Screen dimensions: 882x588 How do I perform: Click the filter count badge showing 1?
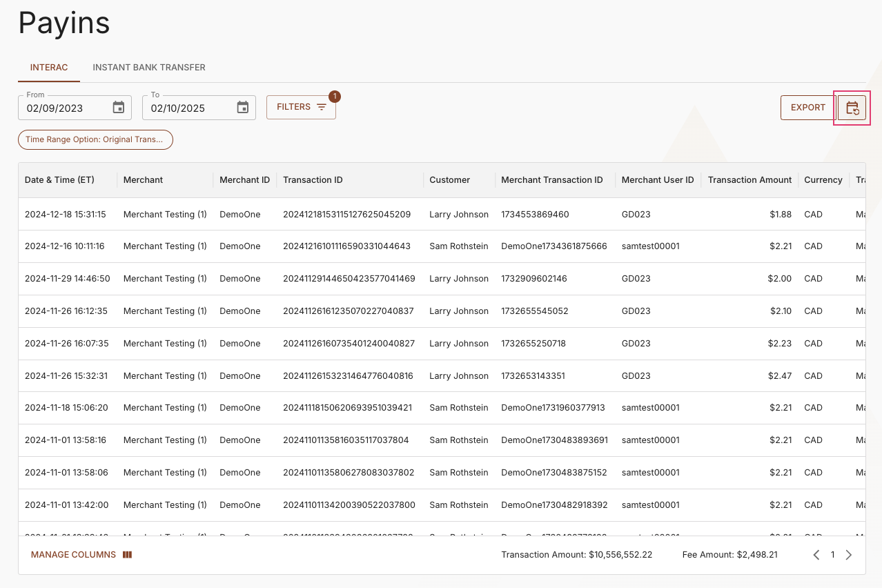click(335, 97)
